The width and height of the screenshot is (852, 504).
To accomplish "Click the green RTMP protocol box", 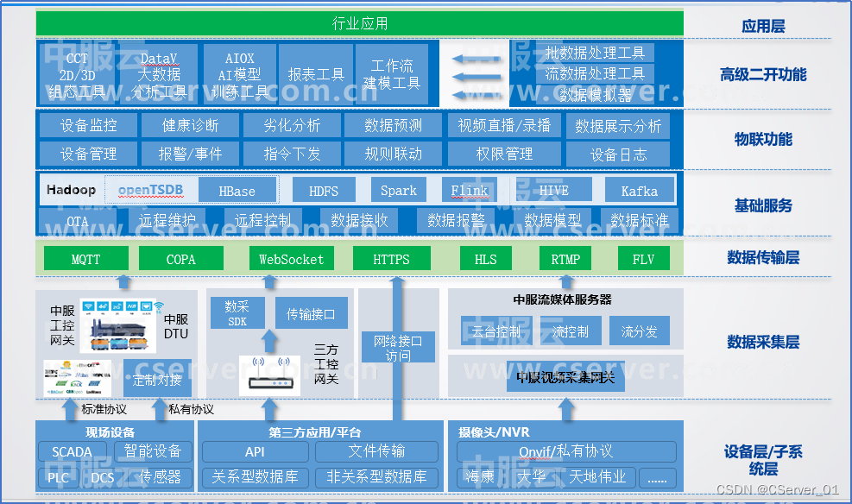I will point(565,259).
